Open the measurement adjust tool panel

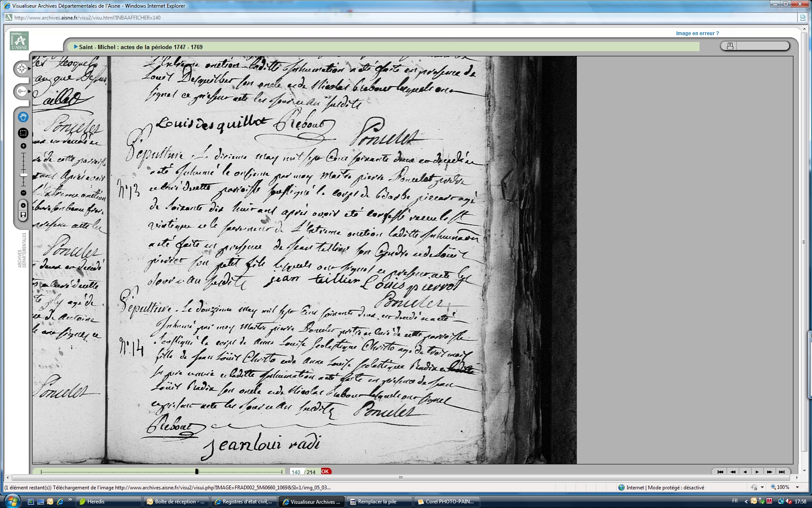pos(22,91)
